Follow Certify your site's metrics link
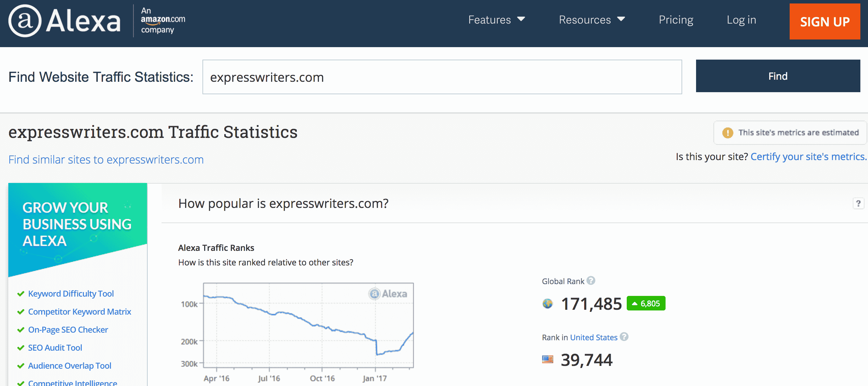868x386 pixels. (809, 157)
